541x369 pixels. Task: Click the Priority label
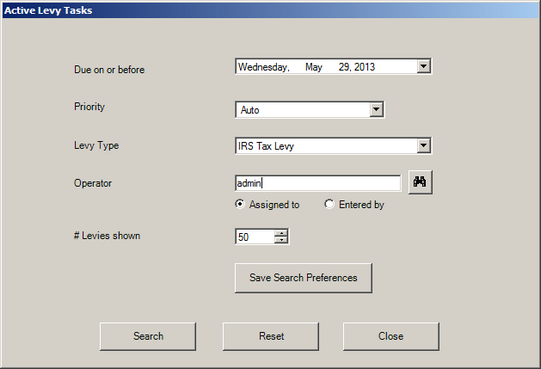coord(89,106)
